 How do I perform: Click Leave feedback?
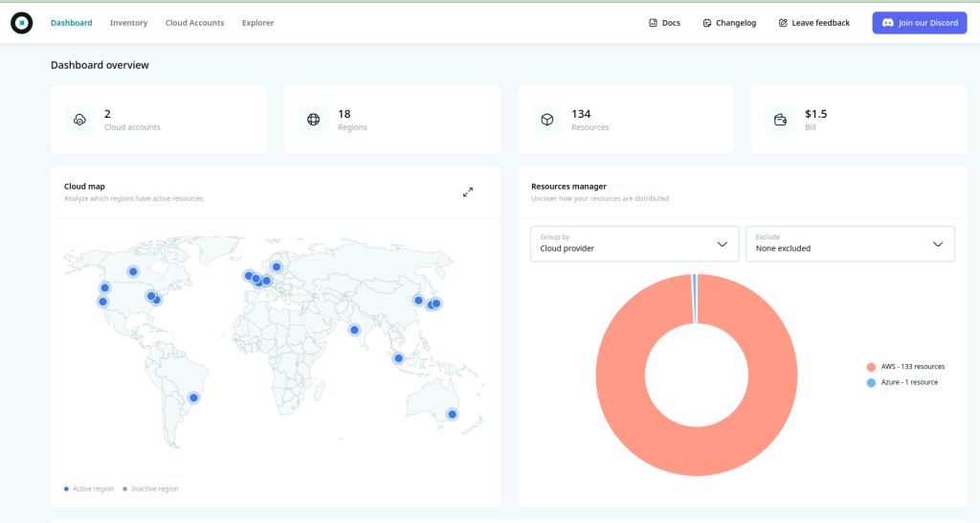(x=813, y=23)
